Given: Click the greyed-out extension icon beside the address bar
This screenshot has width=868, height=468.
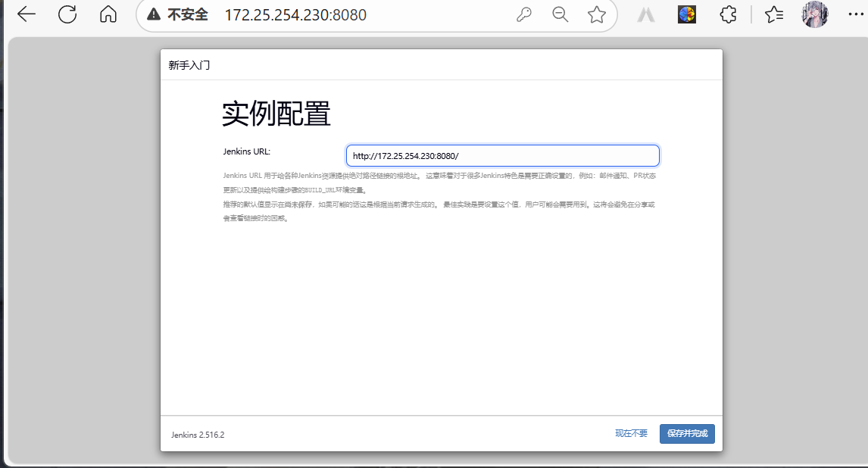Looking at the screenshot, I should pos(645,15).
